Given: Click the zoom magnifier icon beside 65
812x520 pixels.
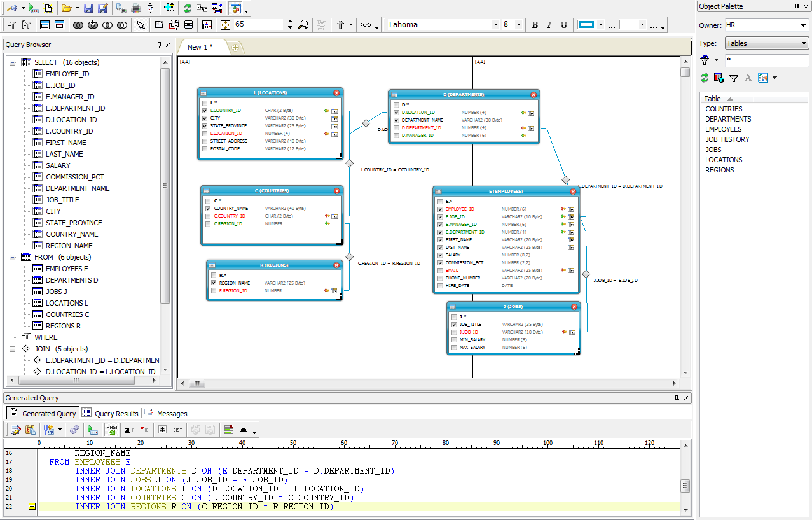Looking at the screenshot, I should coord(303,25).
